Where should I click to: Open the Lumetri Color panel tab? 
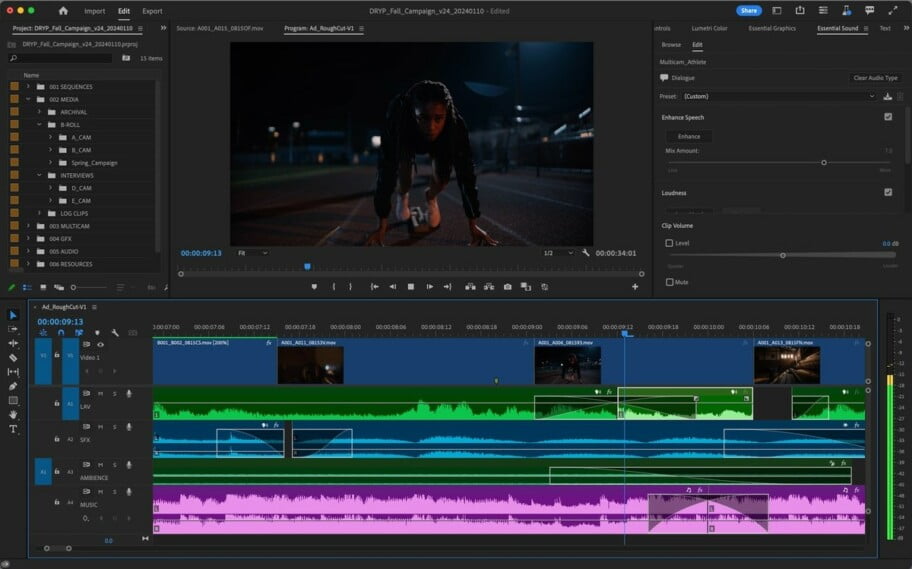coord(709,28)
